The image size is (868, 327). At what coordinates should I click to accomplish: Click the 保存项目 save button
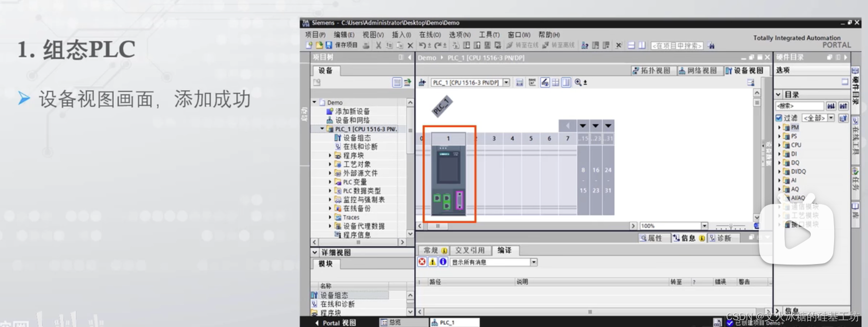[342, 46]
